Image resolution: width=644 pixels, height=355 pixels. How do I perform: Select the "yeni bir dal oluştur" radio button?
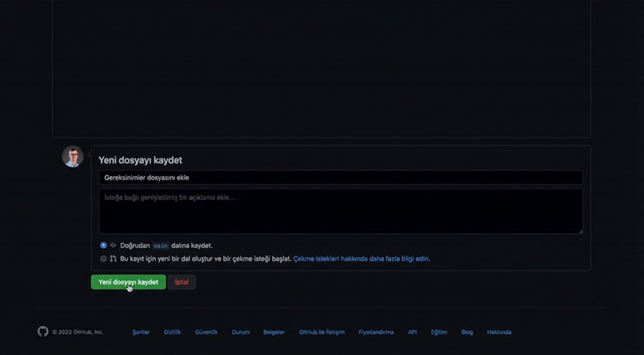coord(103,259)
